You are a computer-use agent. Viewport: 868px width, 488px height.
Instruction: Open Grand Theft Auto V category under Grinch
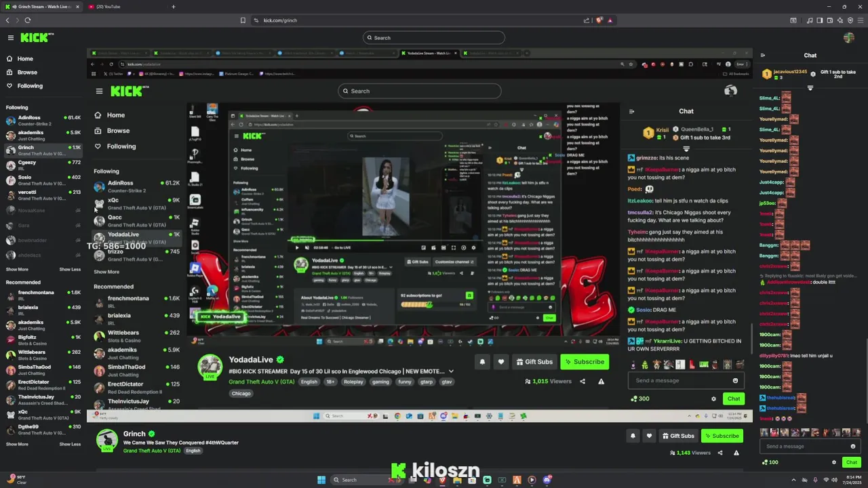point(152,451)
